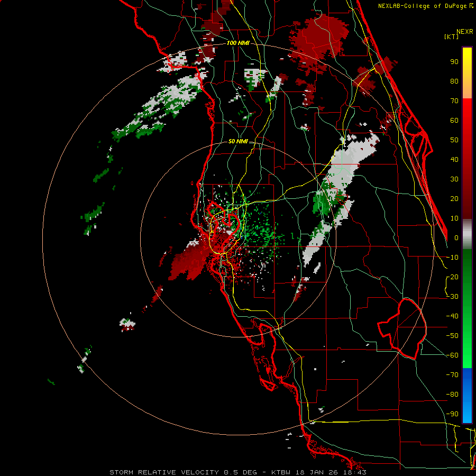Click the 30 knot scale value
Image resolution: width=476 pixels, height=476 pixels.
click(454, 179)
